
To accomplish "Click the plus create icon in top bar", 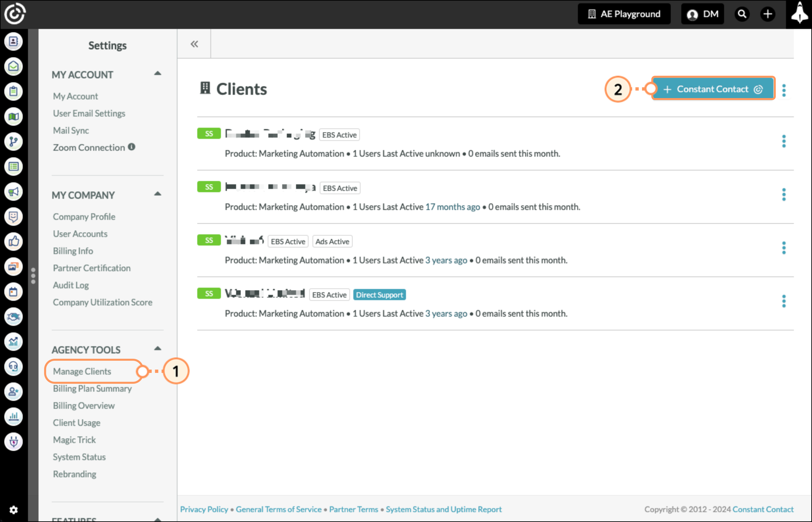I will pos(768,14).
